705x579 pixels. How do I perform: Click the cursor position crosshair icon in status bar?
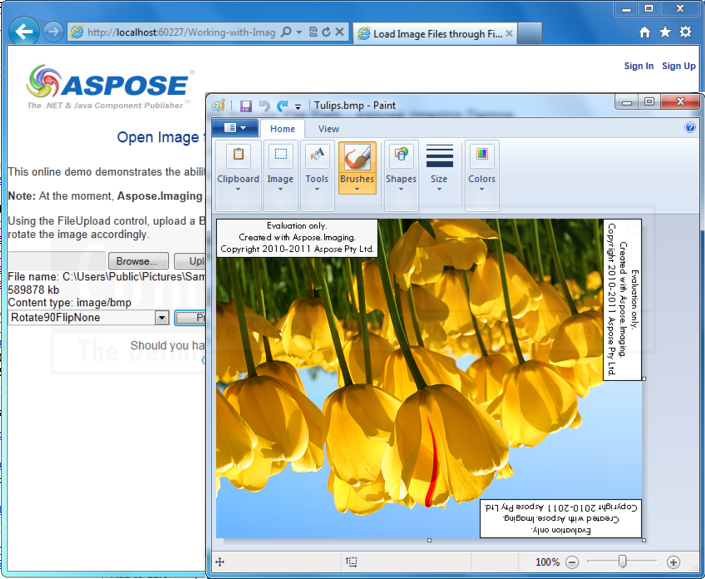pos(220,561)
